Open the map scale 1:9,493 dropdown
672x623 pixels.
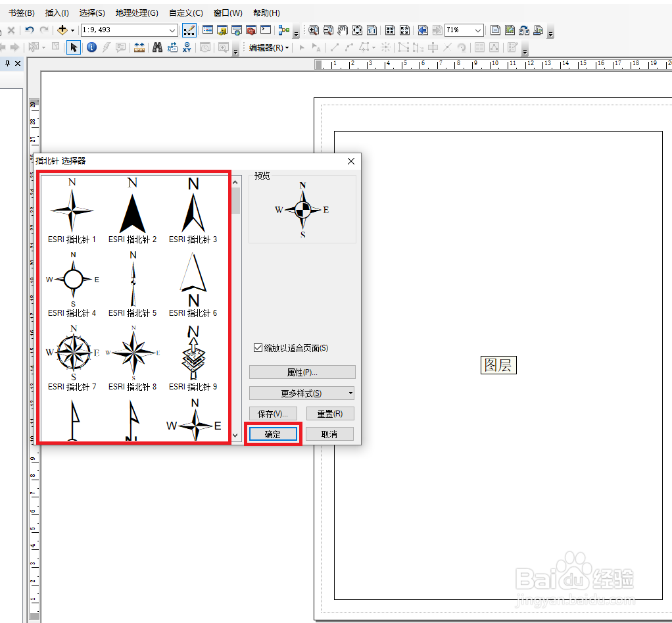(172, 30)
